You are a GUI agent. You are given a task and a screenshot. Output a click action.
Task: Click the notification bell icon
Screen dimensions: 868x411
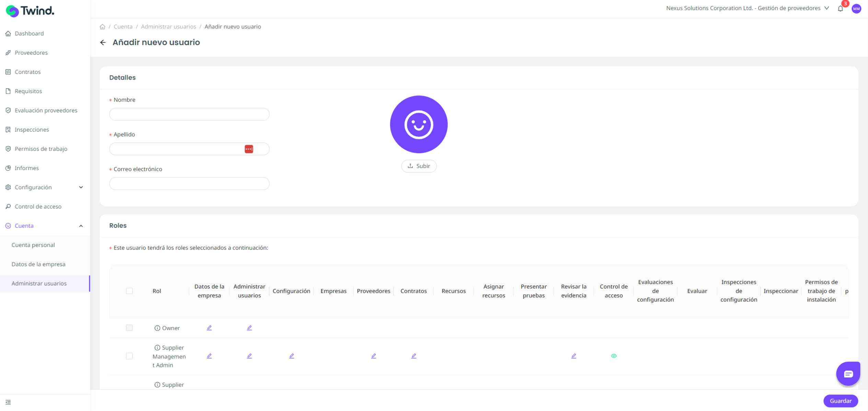[x=840, y=9]
